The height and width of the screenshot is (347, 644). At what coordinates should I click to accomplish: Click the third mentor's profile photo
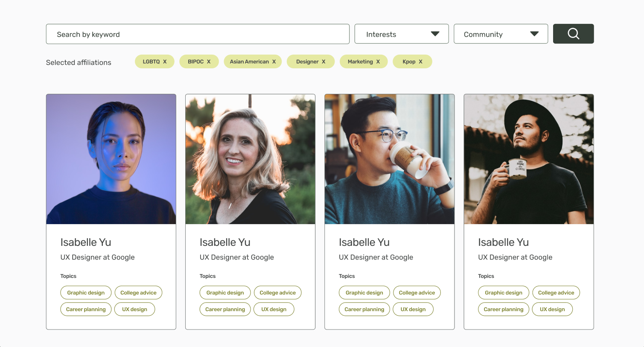point(389,159)
